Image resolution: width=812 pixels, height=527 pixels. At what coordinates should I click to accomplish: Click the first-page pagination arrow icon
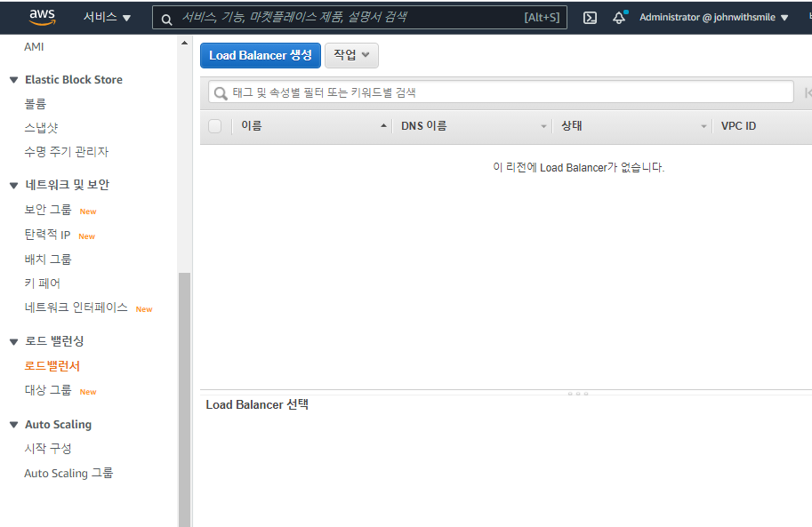pos(808,92)
